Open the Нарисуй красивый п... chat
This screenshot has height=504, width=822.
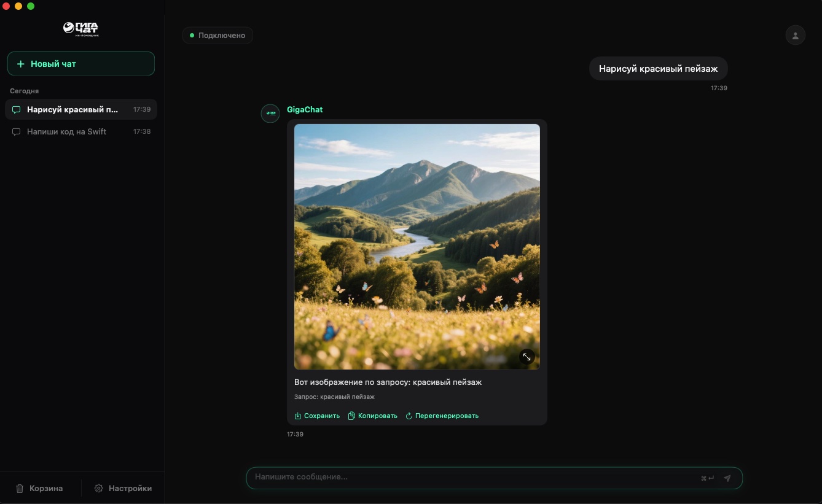pyautogui.click(x=80, y=109)
